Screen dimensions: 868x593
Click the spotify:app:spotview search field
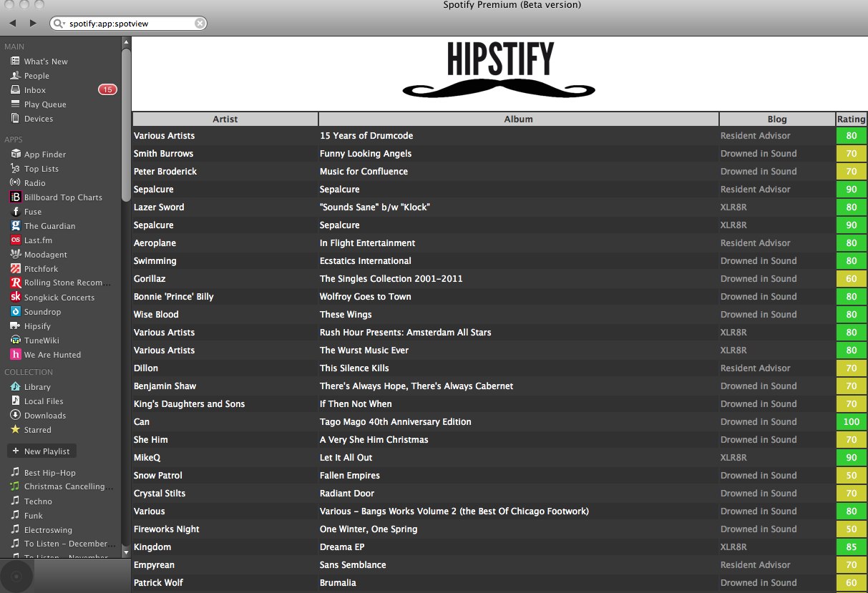coord(128,24)
